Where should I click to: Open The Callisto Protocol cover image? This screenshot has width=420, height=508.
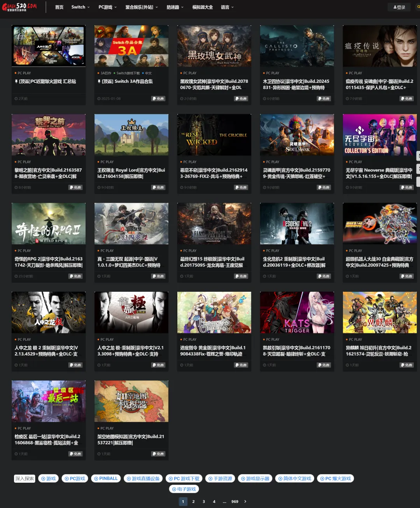click(x=297, y=46)
